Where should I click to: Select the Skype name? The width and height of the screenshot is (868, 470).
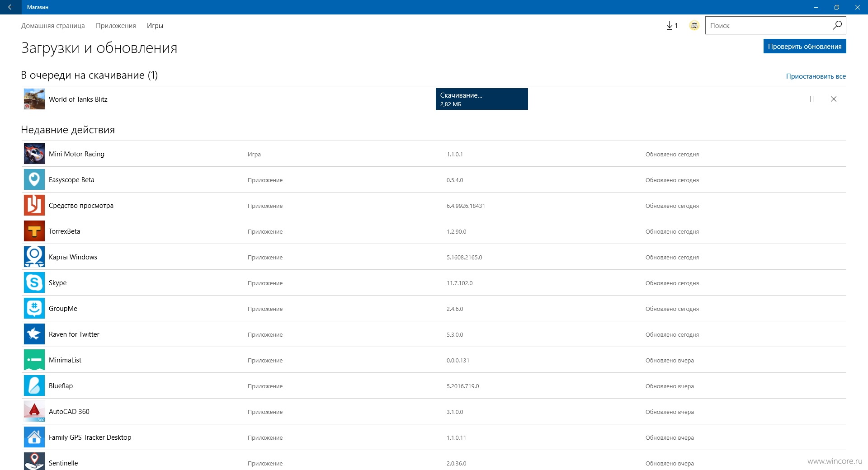57,283
